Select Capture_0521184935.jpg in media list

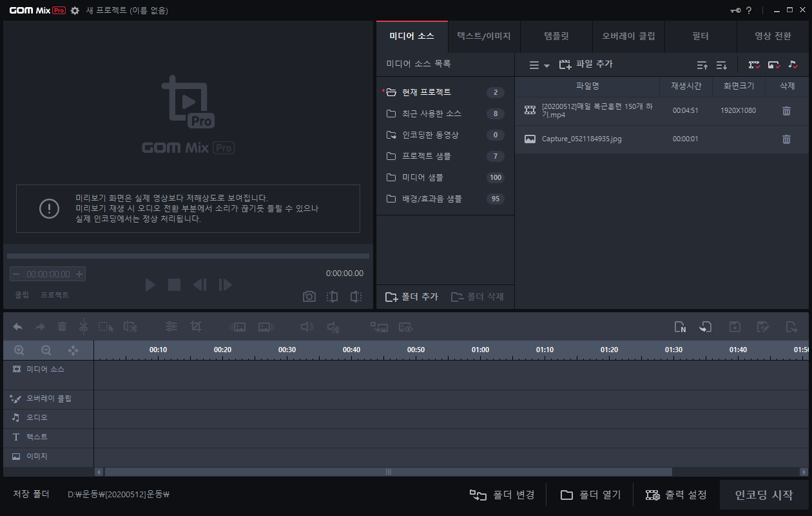point(662,139)
